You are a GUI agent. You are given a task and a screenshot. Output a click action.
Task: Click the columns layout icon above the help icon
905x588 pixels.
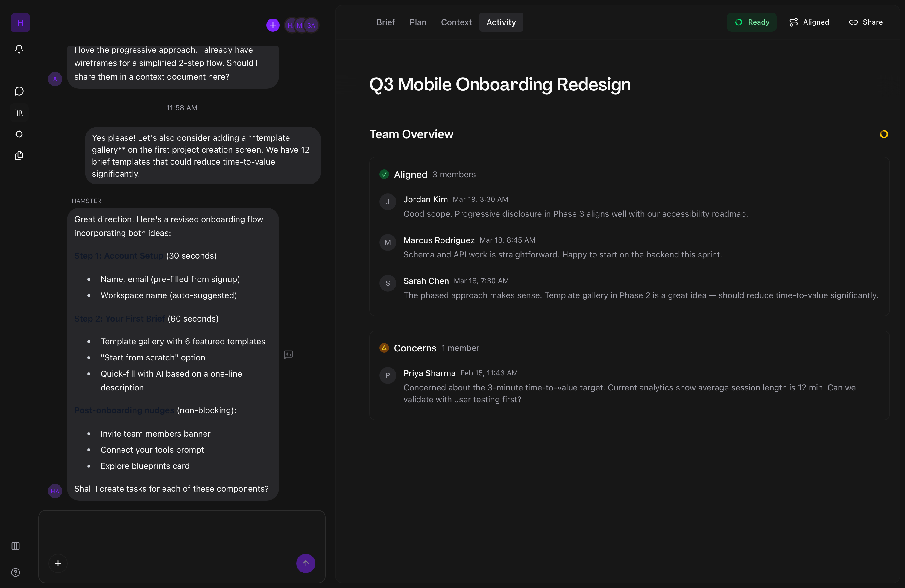pos(16,546)
